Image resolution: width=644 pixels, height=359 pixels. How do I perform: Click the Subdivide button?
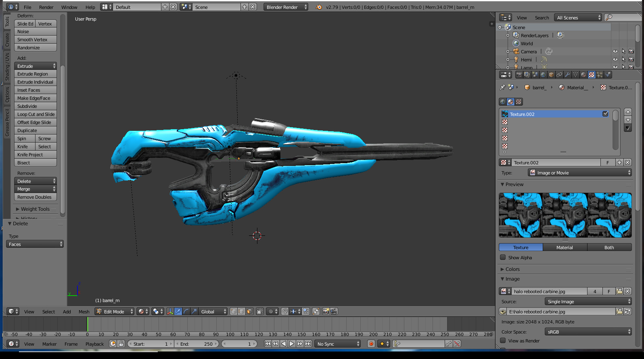[x=36, y=106]
